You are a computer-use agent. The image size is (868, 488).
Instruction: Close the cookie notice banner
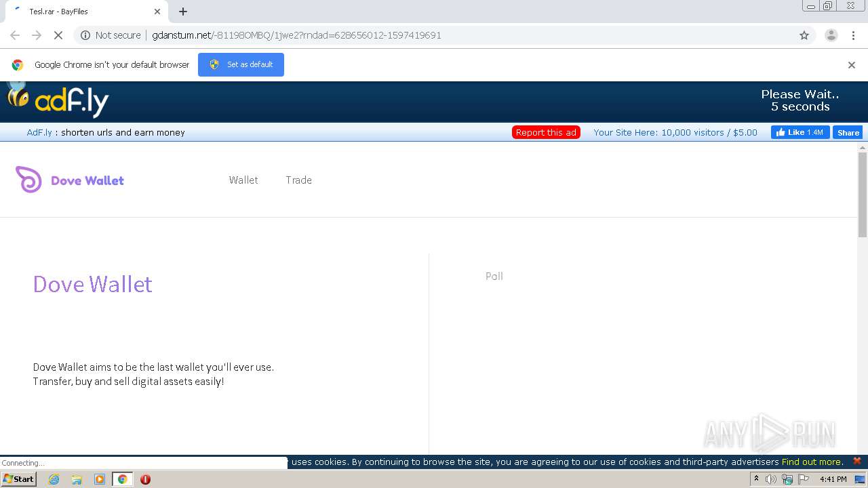857,461
